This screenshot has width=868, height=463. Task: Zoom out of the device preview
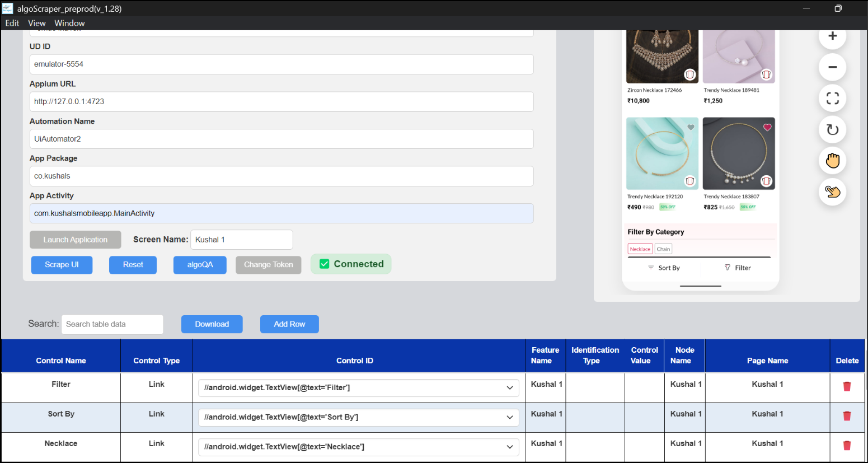[832, 67]
